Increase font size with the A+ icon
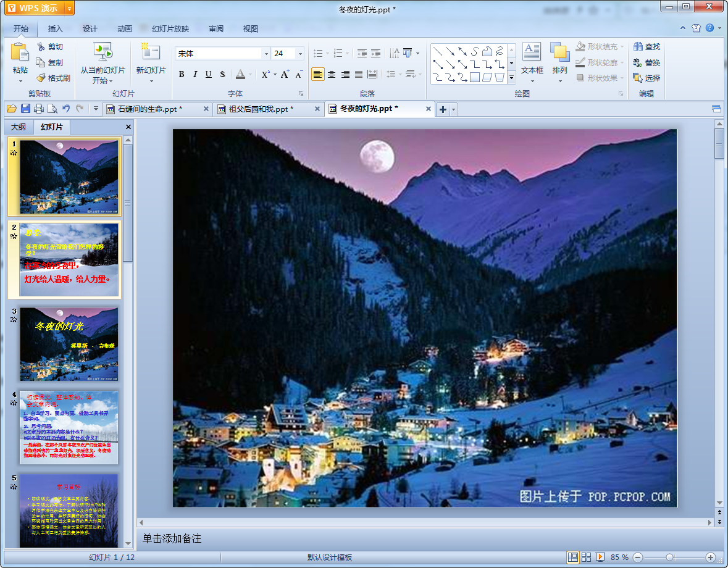This screenshot has height=568, width=728. (x=285, y=74)
